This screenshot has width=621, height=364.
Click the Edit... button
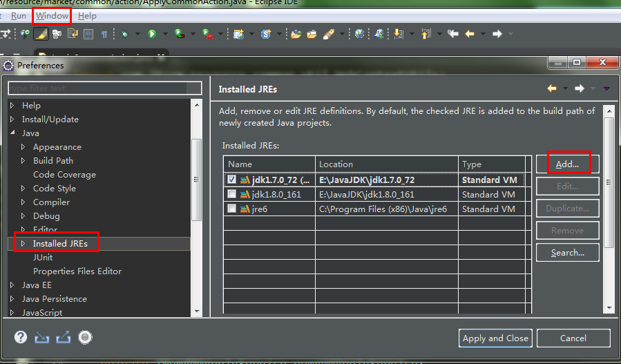(567, 186)
